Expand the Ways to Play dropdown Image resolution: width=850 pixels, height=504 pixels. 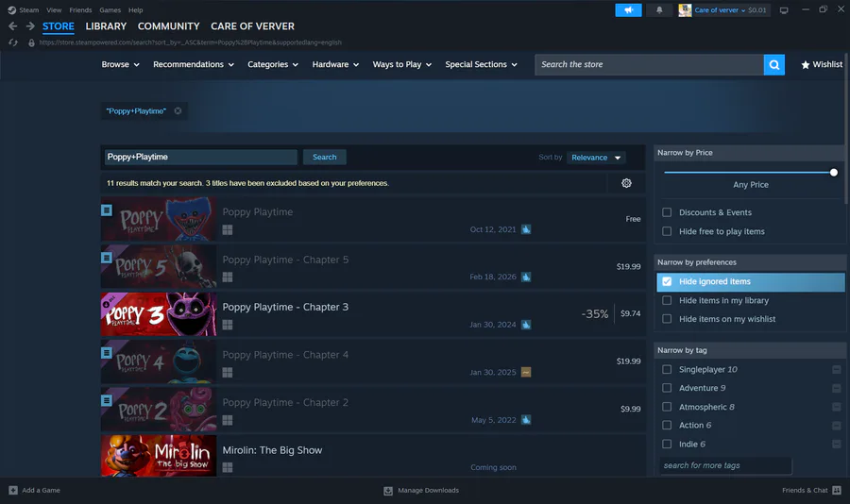pyautogui.click(x=402, y=64)
